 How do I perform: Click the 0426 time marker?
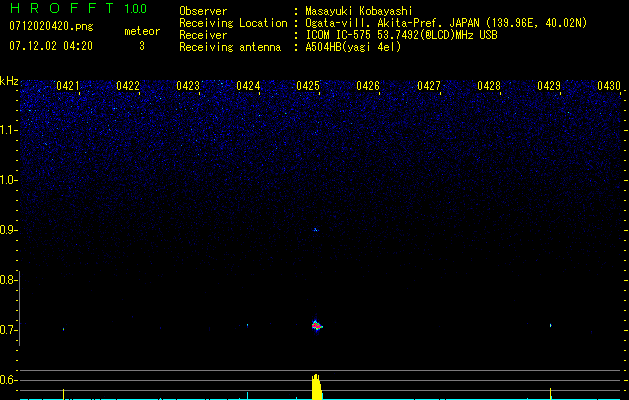[368, 86]
